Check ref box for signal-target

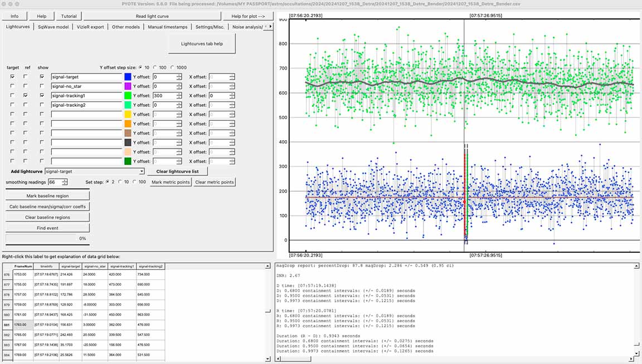tap(26, 76)
